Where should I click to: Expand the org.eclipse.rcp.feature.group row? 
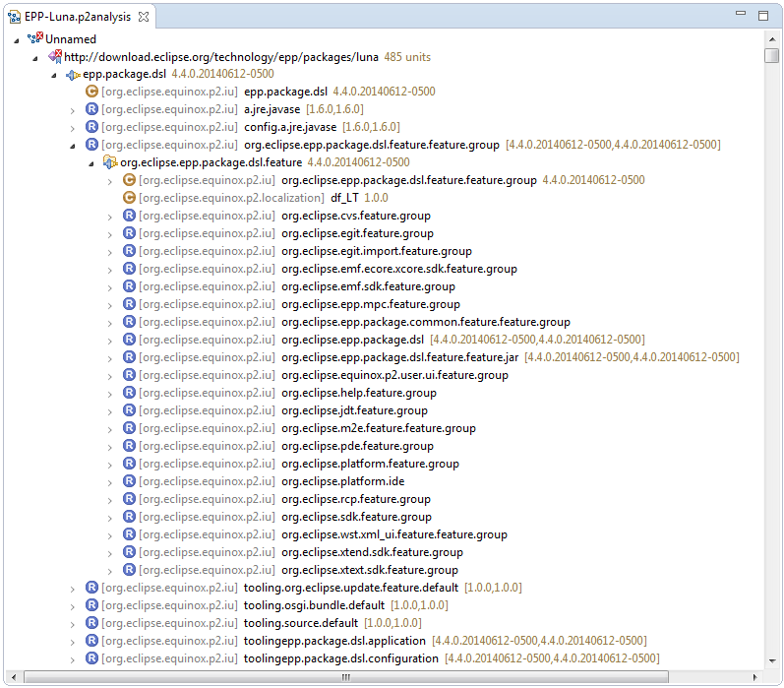tap(110, 500)
